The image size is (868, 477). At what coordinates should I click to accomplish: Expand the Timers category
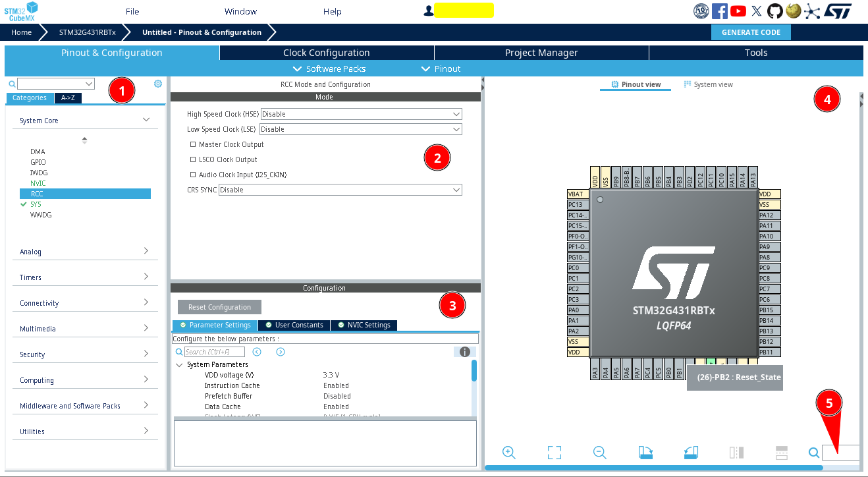pyautogui.click(x=146, y=277)
